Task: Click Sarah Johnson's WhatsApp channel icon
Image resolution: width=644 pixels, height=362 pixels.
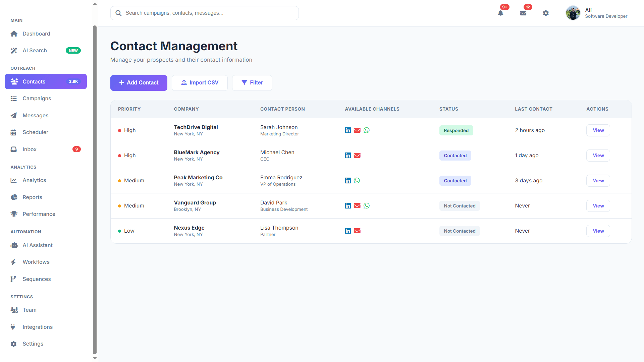Action: click(367, 130)
